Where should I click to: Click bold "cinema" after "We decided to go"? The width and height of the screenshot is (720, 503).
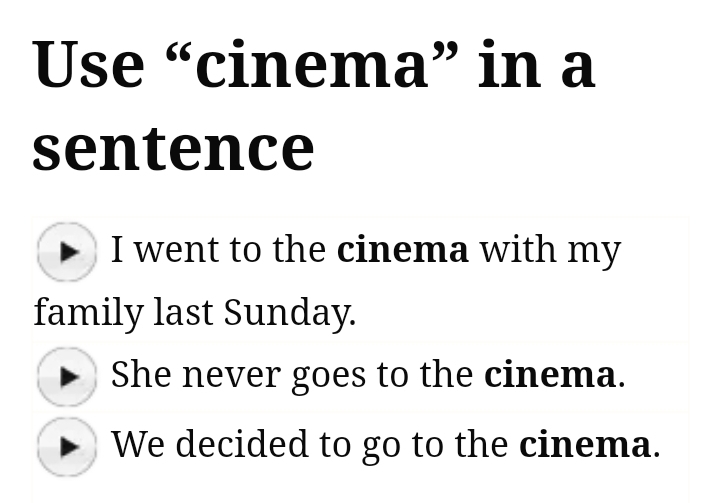point(584,444)
